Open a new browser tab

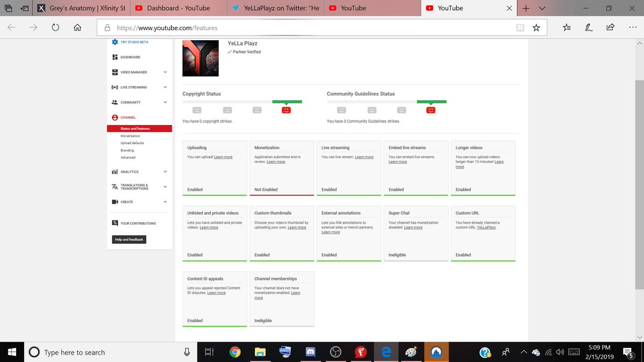click(526, 8)
